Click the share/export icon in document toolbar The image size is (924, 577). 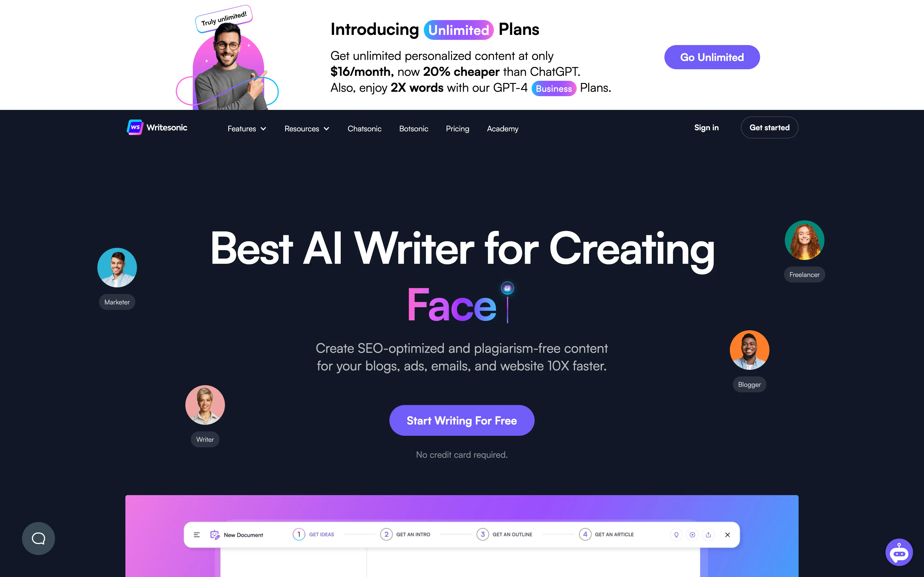pos(708,534)
